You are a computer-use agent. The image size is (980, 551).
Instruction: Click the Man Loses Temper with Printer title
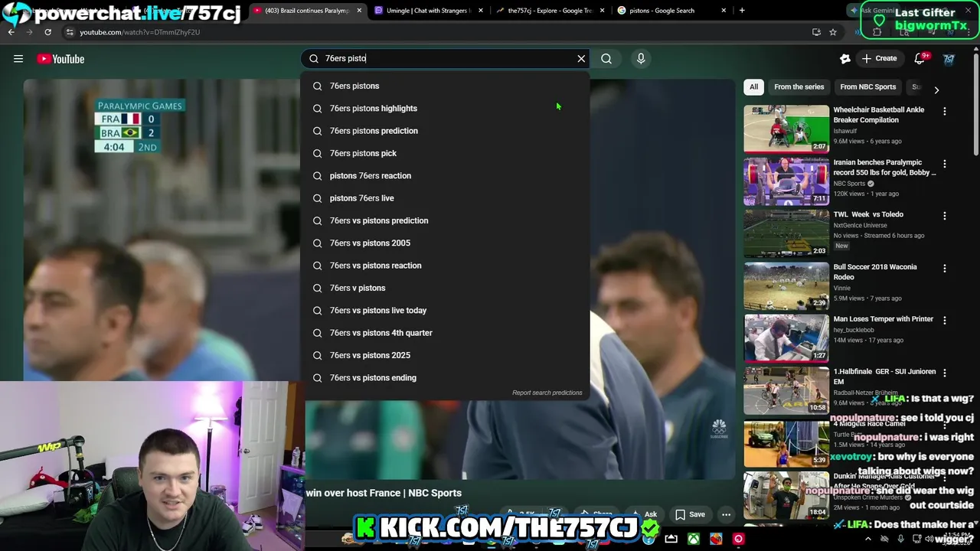pyautogui.click(x=883, y=319)
